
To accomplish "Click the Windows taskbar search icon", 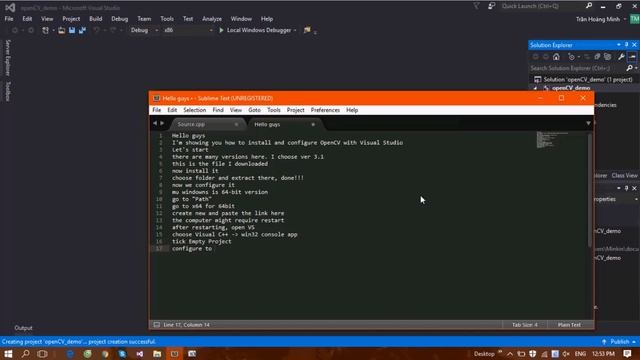I will click(25, 353).
